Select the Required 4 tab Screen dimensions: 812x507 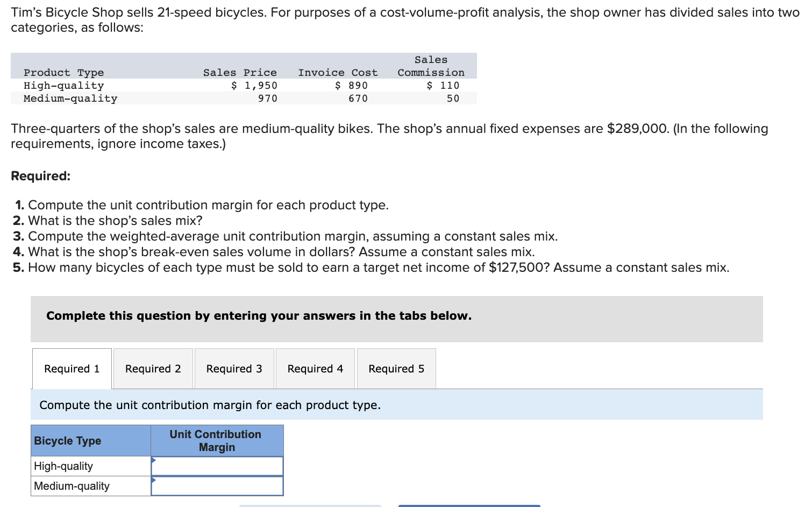315,369
